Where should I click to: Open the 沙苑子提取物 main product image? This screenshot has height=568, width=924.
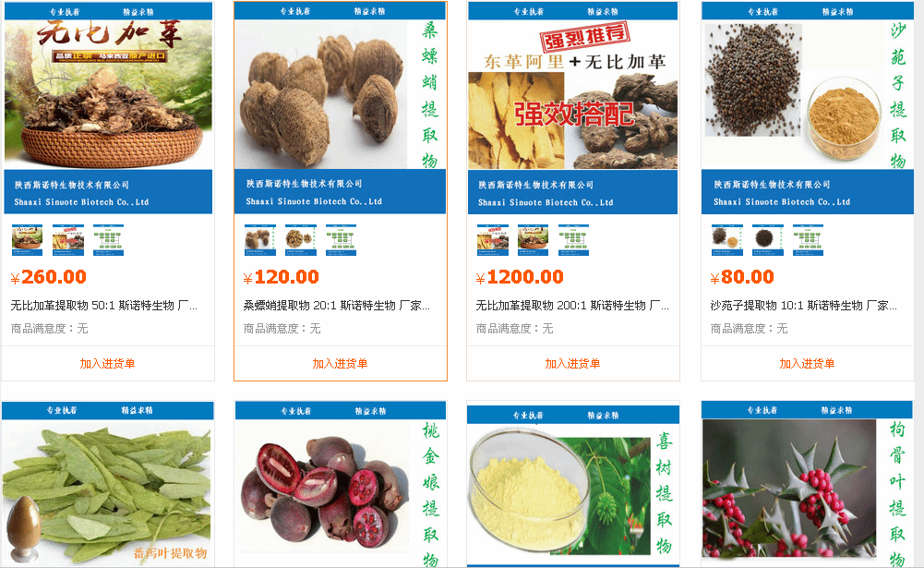point(808,107)
